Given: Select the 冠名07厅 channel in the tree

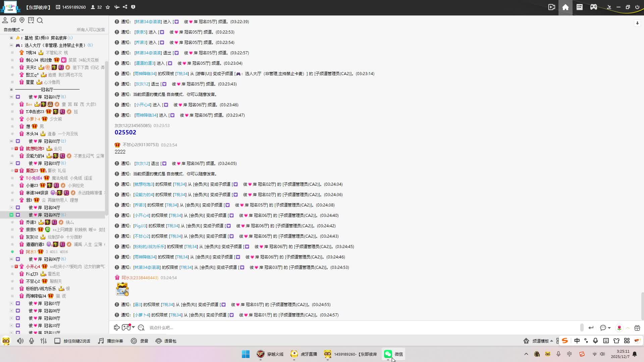Looking at the screenshot, I should pos(52,303).
